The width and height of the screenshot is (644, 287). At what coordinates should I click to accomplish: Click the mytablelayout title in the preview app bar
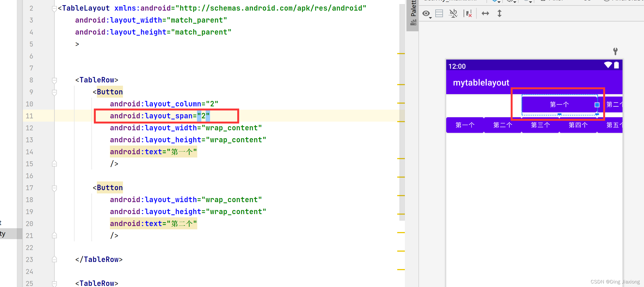[x=481, y=82]
